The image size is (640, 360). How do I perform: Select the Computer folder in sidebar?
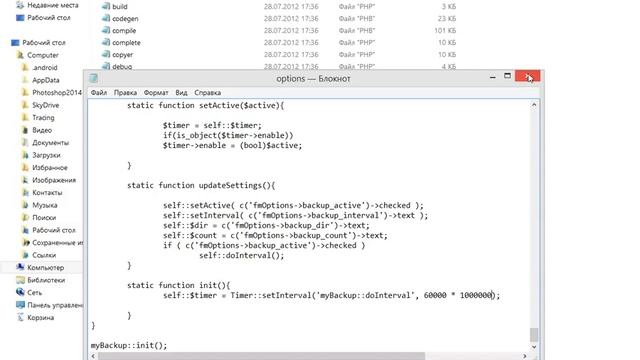43,55
